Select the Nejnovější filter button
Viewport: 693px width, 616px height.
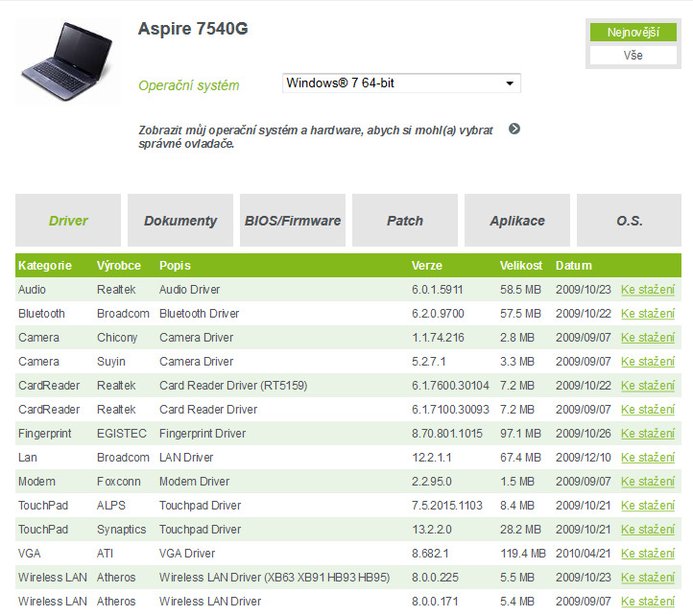pos(633,33)
